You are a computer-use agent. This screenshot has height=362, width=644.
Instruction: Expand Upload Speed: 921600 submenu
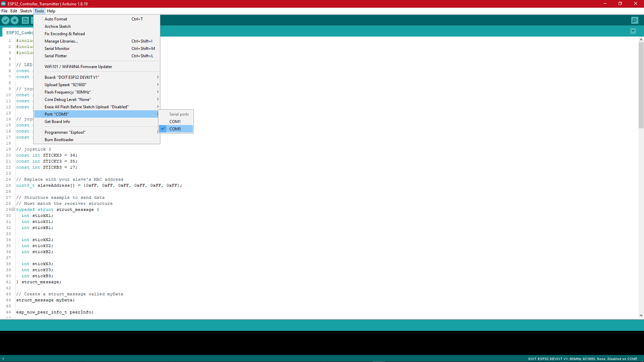[x=97, y=85]
